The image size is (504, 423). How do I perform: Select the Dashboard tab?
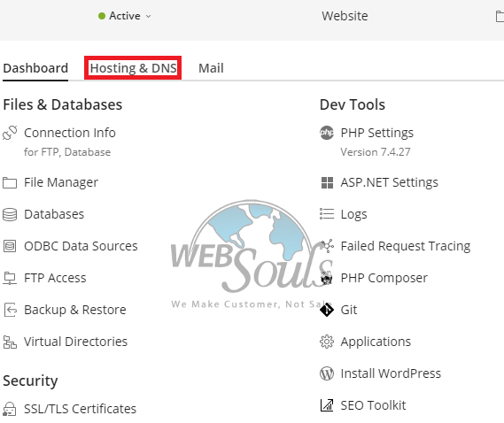click(35, 68)
